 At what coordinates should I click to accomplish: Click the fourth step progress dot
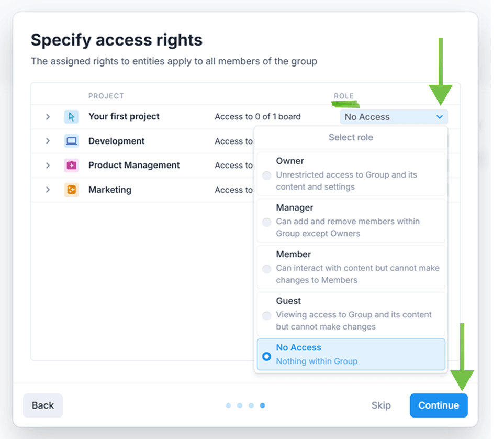coord(262,405)
